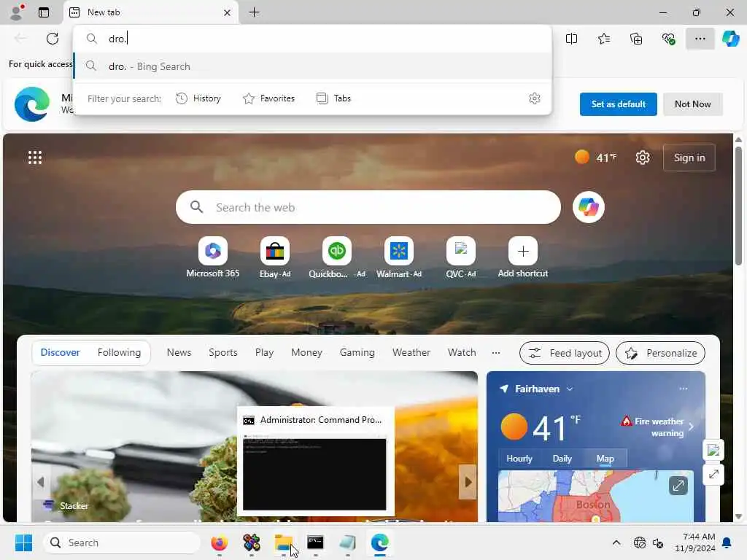
Task: Open the News category
Action: click(179, 352)
